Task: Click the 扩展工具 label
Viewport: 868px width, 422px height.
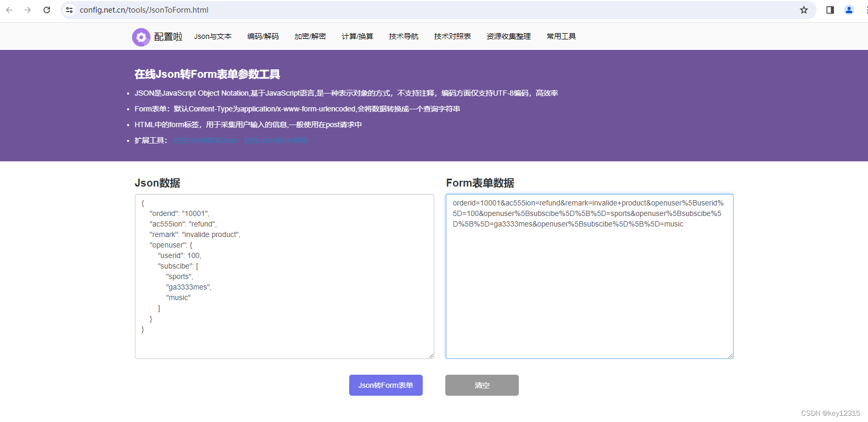Action: point(151,140)
